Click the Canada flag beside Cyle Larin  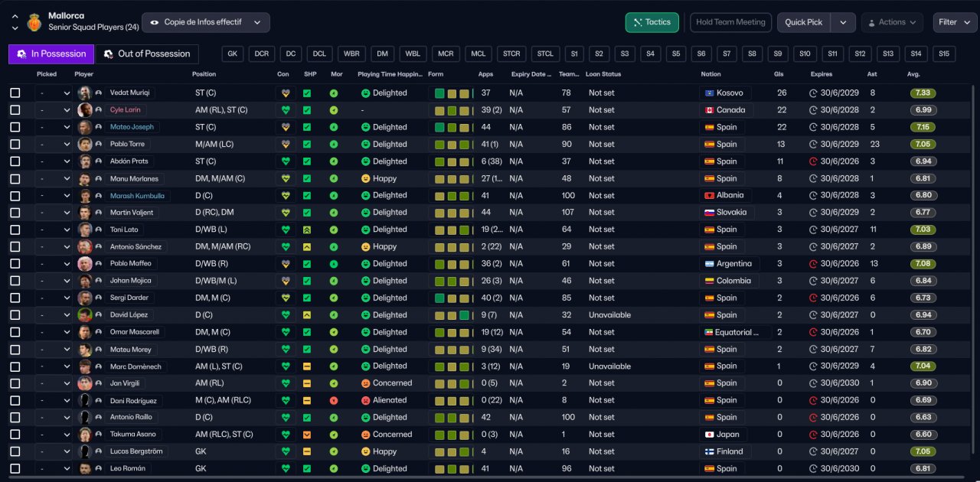(x=708, y=110)
